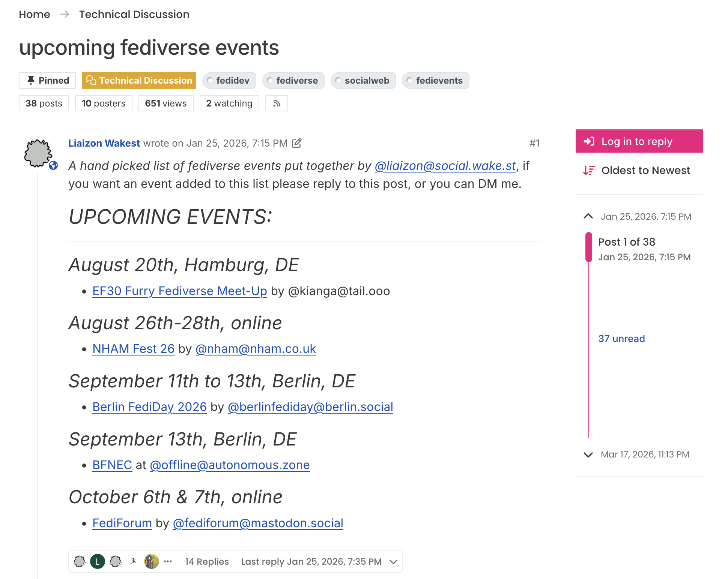Viewport: 728px width, 579px height.
Task: Open the Berlin FediDay 2026 link
Action: [x=150, y=407]
